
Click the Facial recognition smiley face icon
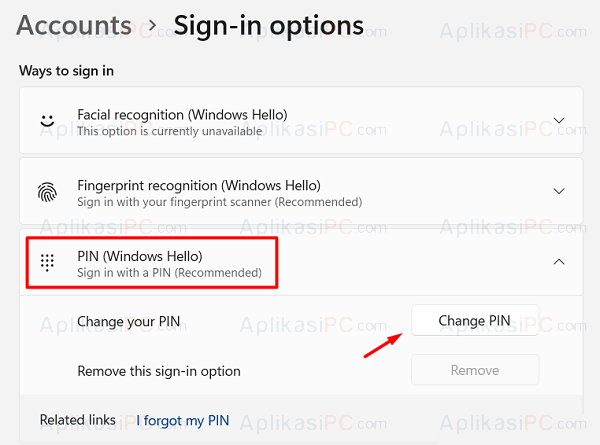(47, 121)
